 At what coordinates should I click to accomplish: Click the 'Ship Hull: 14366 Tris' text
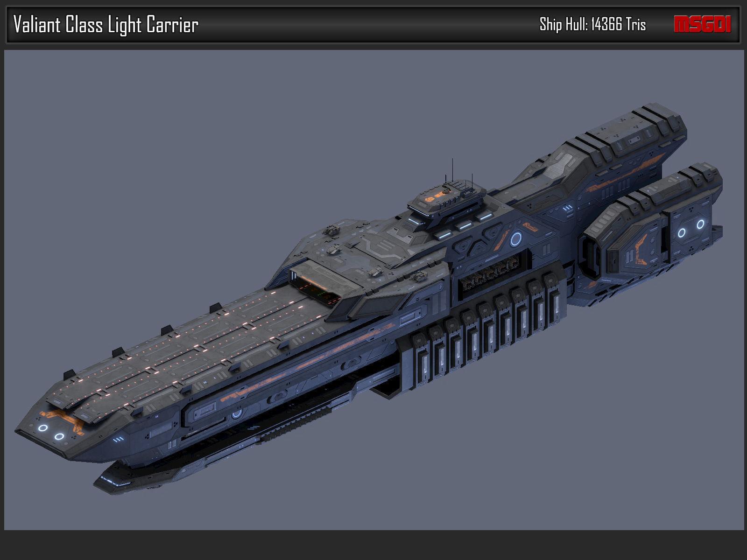[x=592, y=24]
